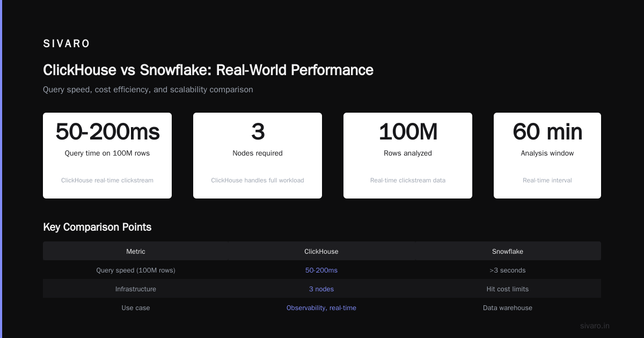Open the sivaro.in link
Image resolution: width=644 pixels, height=338 pixels.
coord(595,326)
